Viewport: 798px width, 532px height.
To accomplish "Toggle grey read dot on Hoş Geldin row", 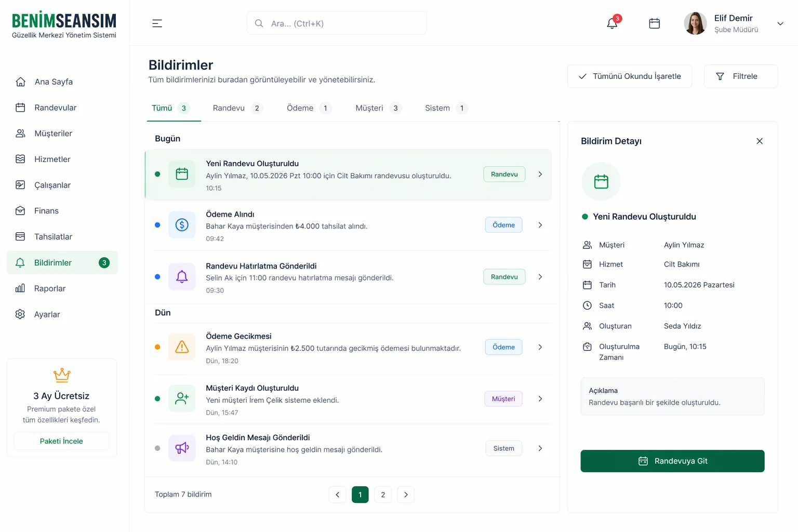I will point(157,448).
